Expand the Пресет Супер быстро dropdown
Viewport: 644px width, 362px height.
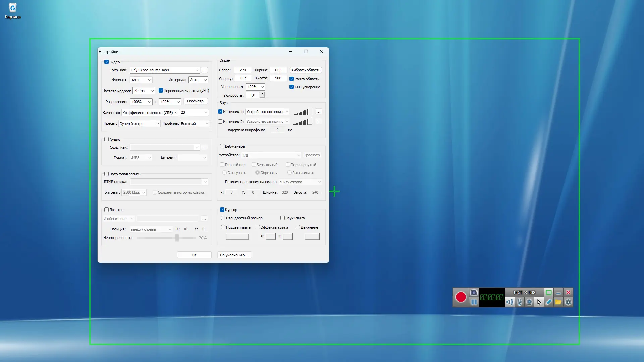pos(139,124)
